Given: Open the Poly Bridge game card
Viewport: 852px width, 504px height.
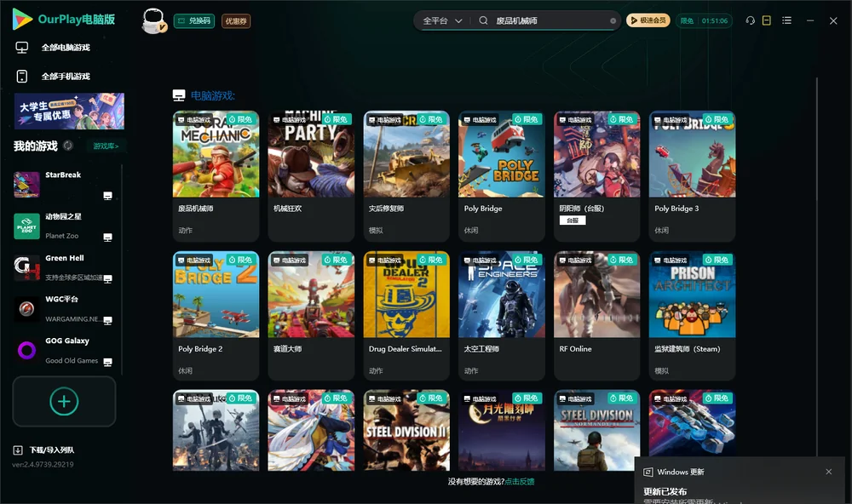Looking at the screenshot, I should point(502,176).
